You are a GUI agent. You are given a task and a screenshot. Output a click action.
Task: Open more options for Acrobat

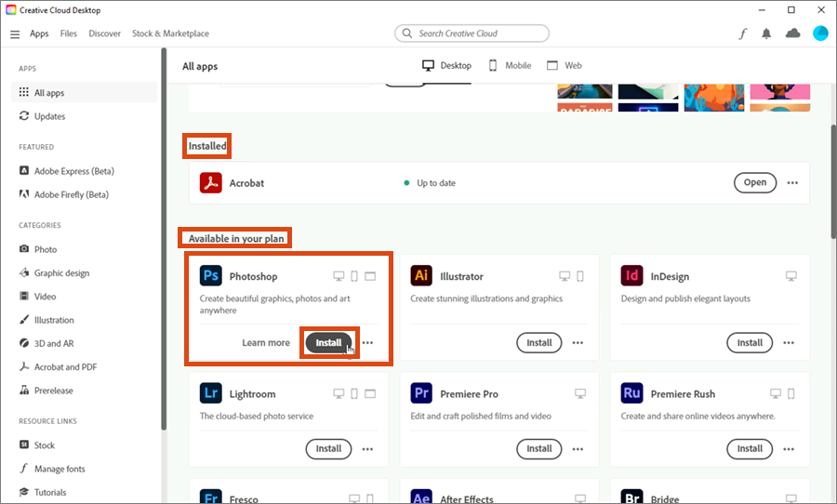coord(792,183)
